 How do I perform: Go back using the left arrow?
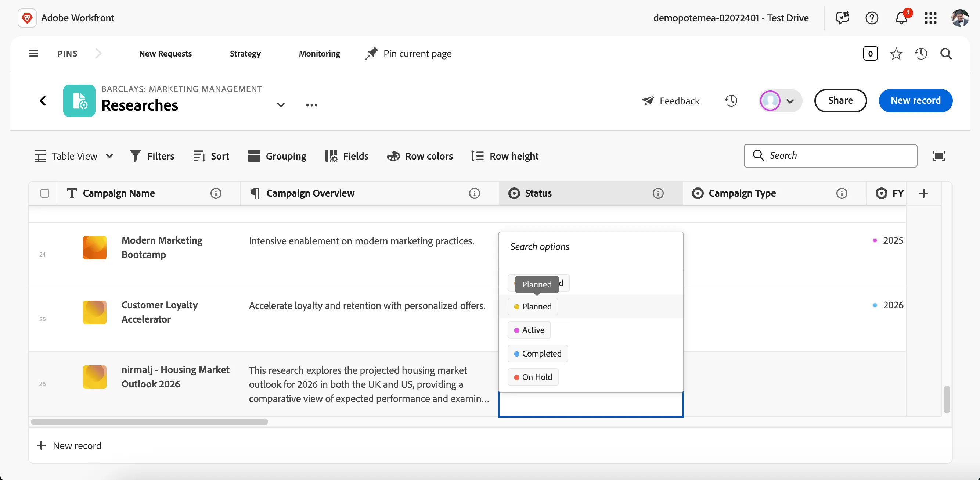pyautogui.click(x=43, y=101)
